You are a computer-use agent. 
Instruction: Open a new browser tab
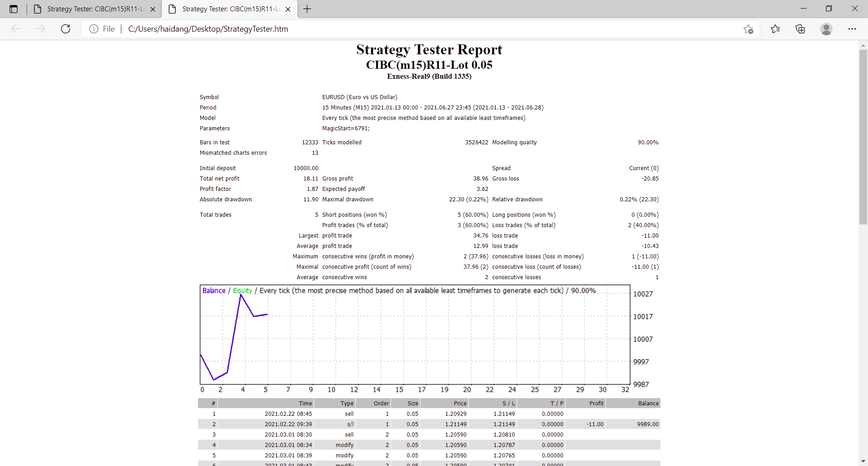(307, 9)
